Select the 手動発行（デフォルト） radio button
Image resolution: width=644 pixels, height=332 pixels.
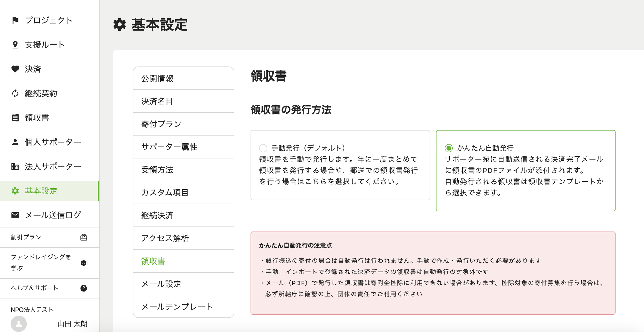pos(263,148)
